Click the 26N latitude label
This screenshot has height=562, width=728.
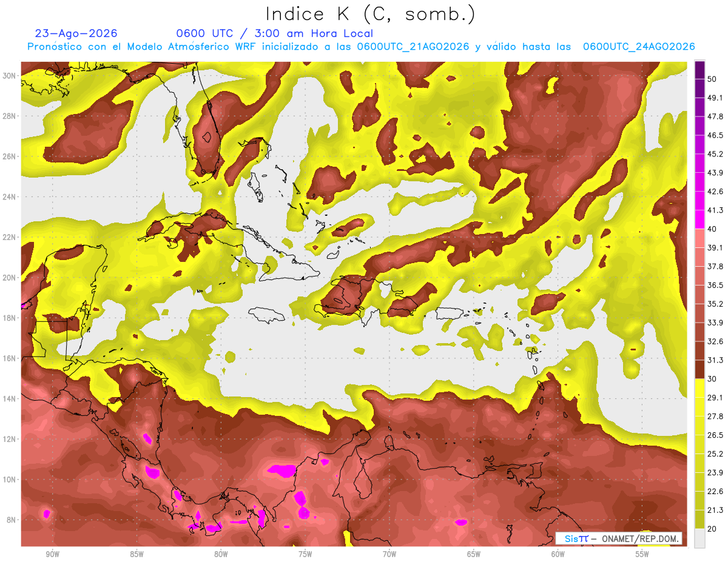pos(10,156)
